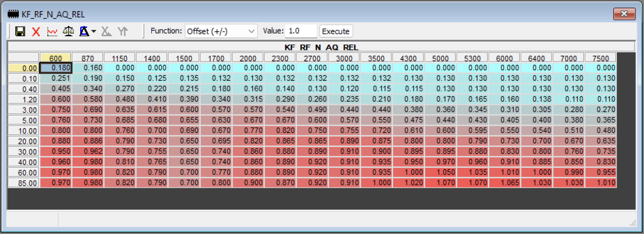
Task: Select the 600 column header
Action: (x=55, y=58)
